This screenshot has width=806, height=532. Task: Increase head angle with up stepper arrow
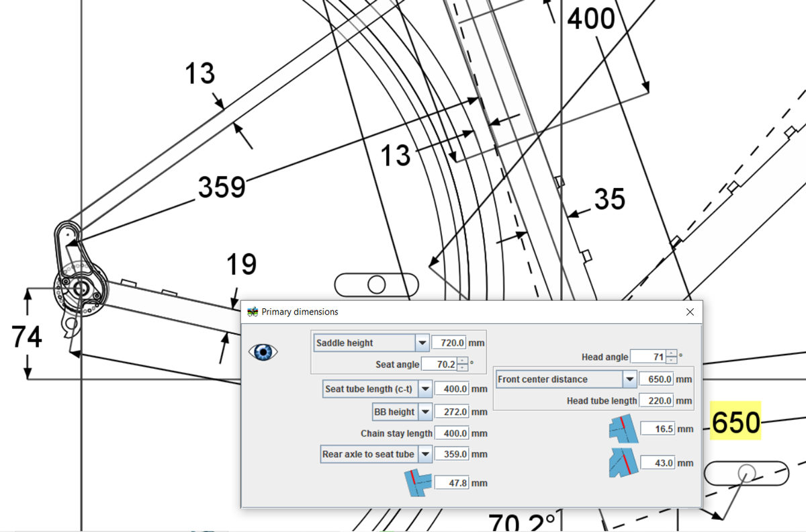coord(671,353)
